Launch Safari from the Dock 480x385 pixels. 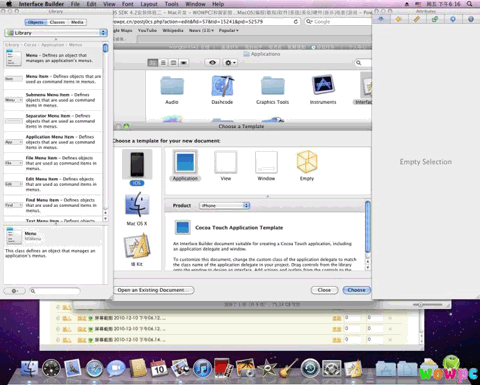tap(95, 369)
